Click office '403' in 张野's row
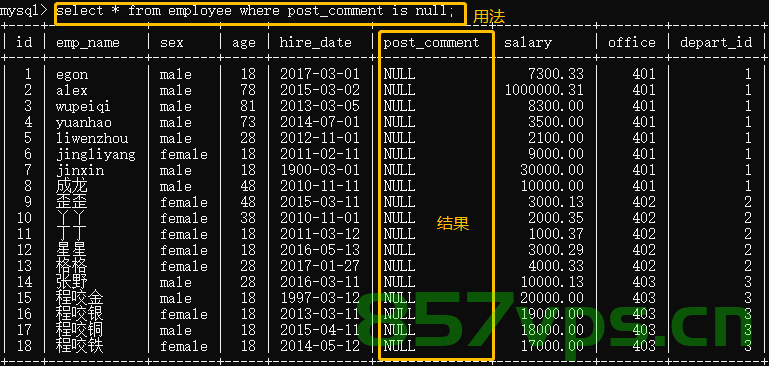Image resolution: width=769 pixels, height=366 pixels. coord(643,282)
